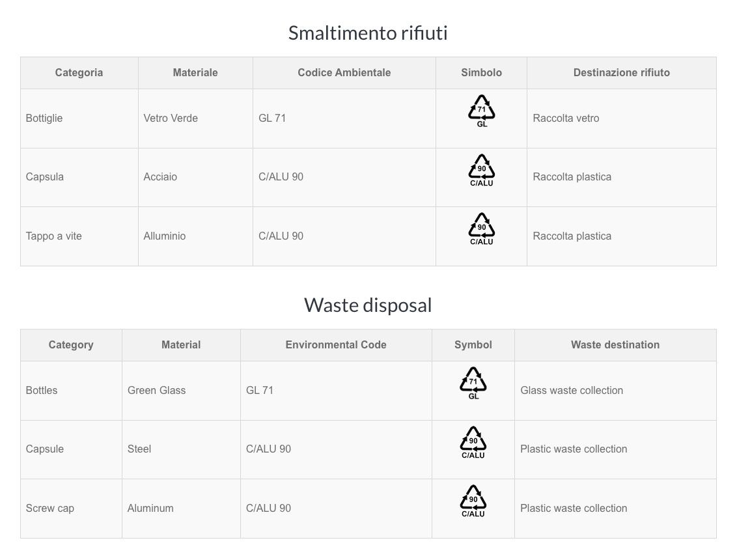
Task: Click the Aluminum material cell
Action: click(181, 509)
